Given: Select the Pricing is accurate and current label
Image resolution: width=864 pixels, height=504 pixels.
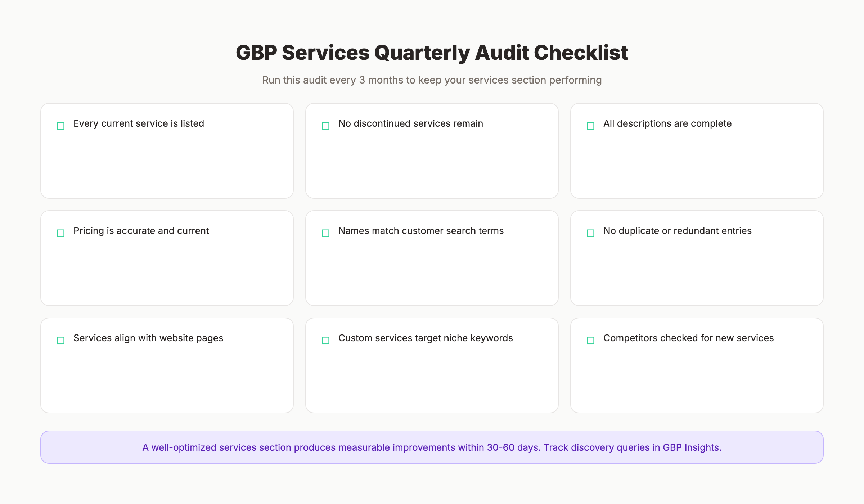Looking at the screenshot, I should tap(141, 231).
